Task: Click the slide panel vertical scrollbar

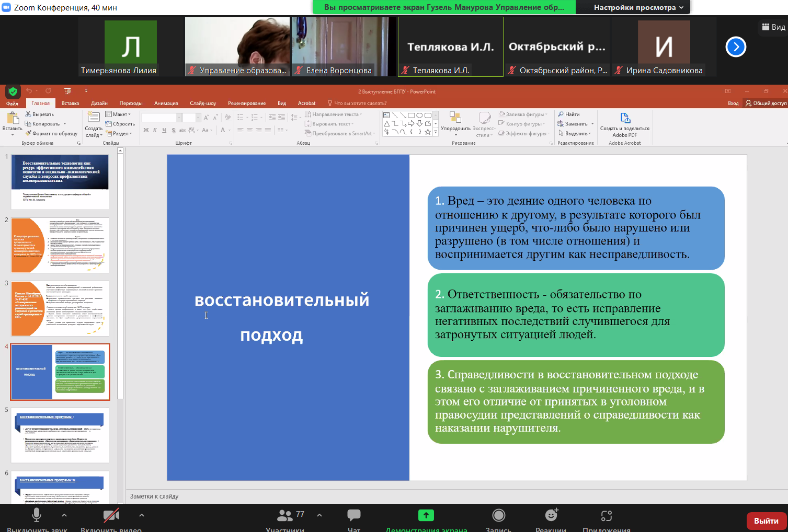Action: pyautogui.click(x=120, y=277)
